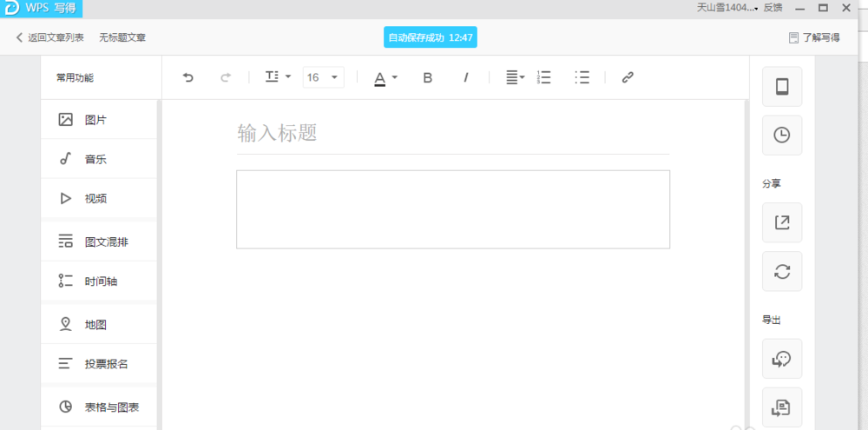The image size is (868, 430).
Task: Expand text alignment dropdown
Action: [516, 77]
